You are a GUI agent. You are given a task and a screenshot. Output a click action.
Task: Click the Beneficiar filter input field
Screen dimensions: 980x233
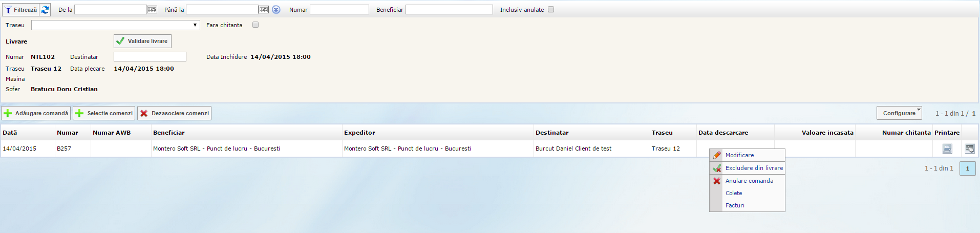coord(449,10)
